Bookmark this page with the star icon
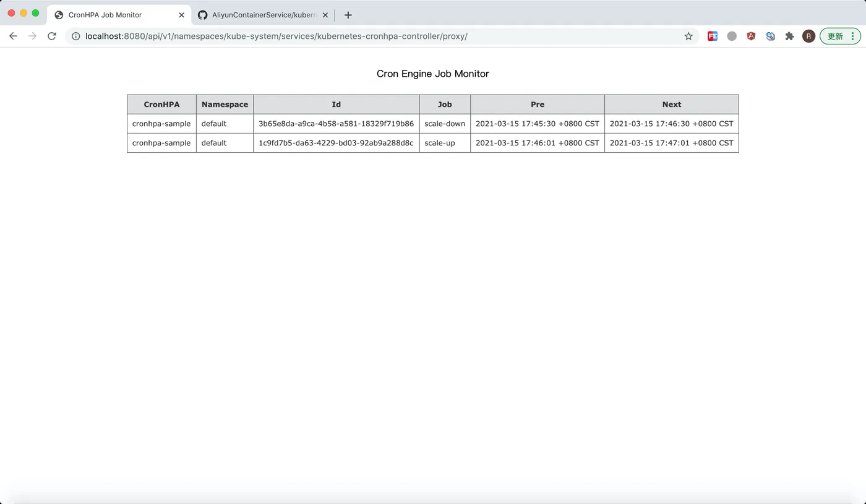 688,36
